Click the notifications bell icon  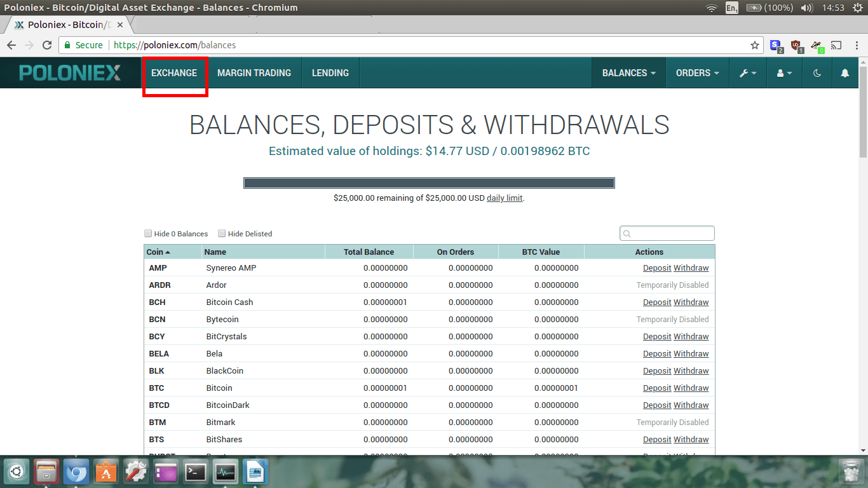tap(844, 73)
